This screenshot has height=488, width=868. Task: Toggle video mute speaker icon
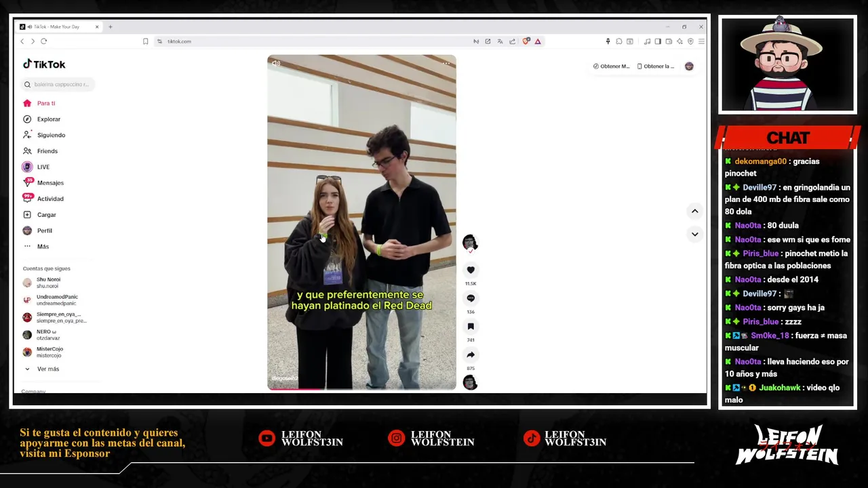point(276,63)
